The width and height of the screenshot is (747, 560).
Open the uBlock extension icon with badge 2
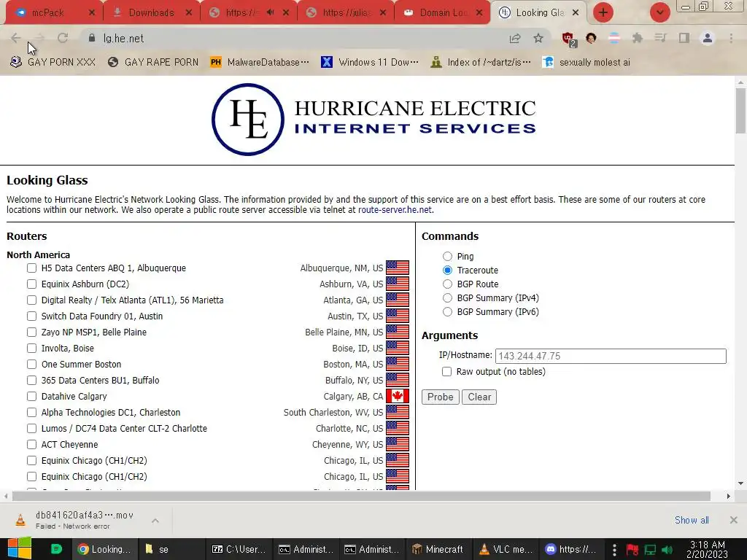(x=568, y=39)
